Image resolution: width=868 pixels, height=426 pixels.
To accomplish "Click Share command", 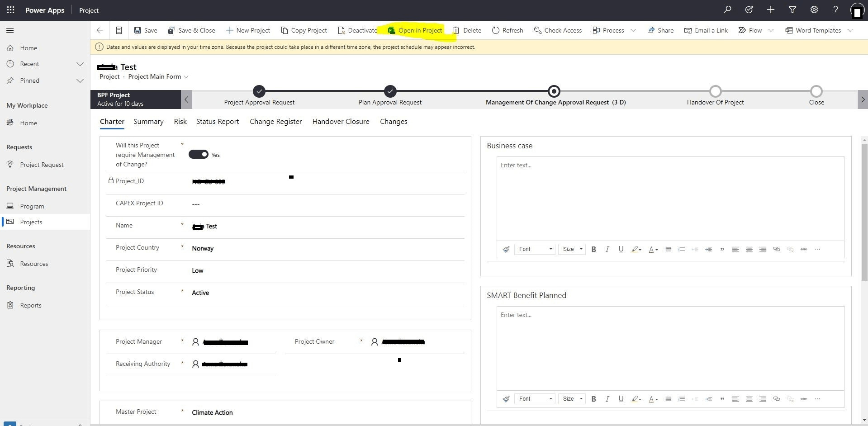I will click(x=660, y=30).
